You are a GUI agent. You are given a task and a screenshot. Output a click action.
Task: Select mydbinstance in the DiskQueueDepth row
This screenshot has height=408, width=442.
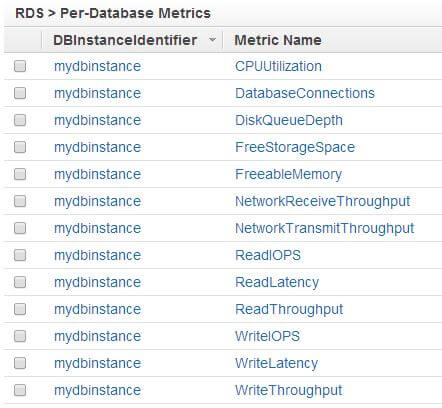[97, 120]
